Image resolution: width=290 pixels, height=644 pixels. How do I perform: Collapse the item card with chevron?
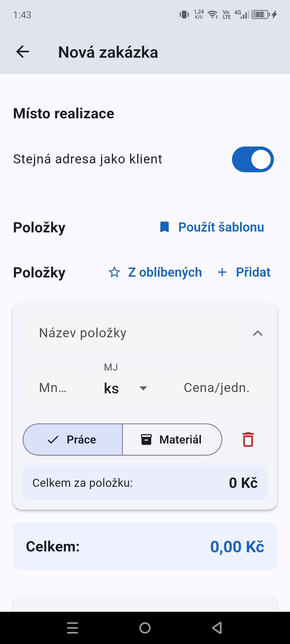tap(258, 333)
